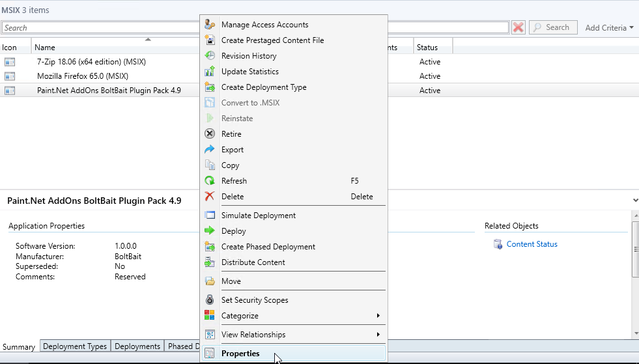Open the Content Status link

(x=532, y=244)
